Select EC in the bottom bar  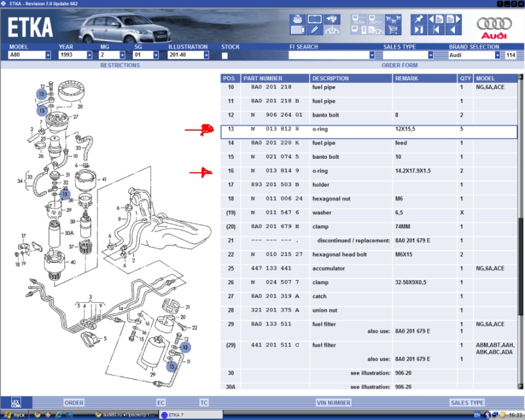tap(161, 402)
